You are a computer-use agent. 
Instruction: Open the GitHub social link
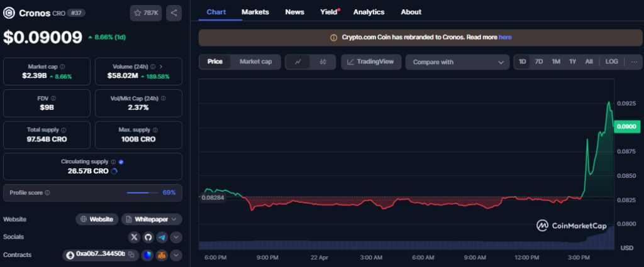[148, 237]
